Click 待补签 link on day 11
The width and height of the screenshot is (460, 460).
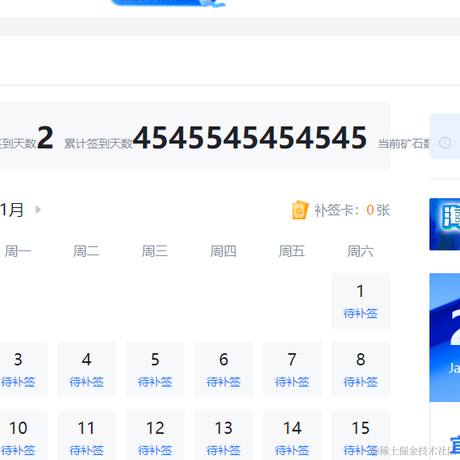click(x=87, y=450)
